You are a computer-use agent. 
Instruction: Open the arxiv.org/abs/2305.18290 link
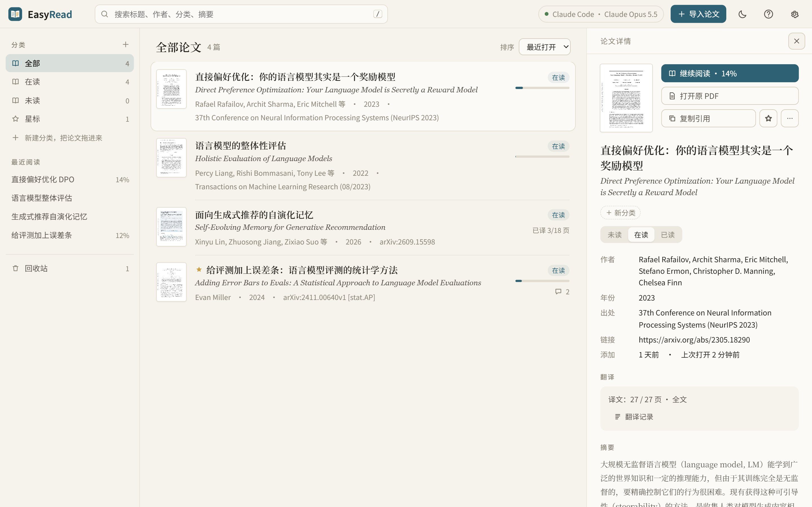tap(694, 340)
